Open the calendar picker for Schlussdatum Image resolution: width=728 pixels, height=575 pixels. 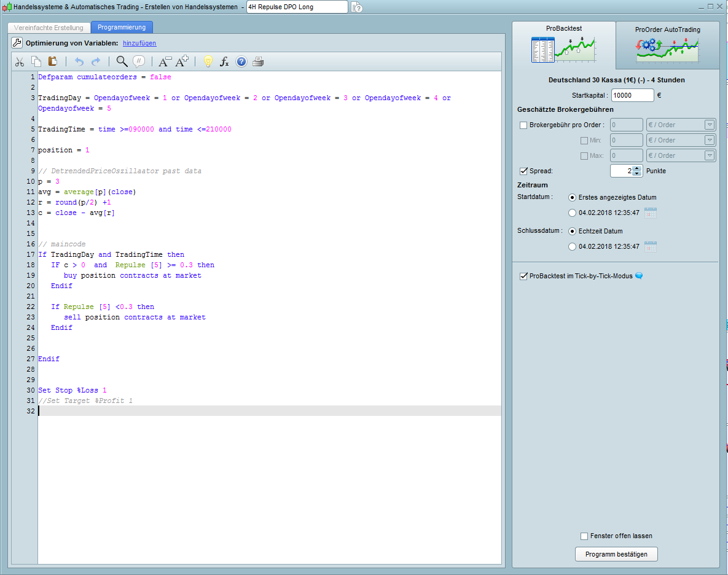(651, 247)
